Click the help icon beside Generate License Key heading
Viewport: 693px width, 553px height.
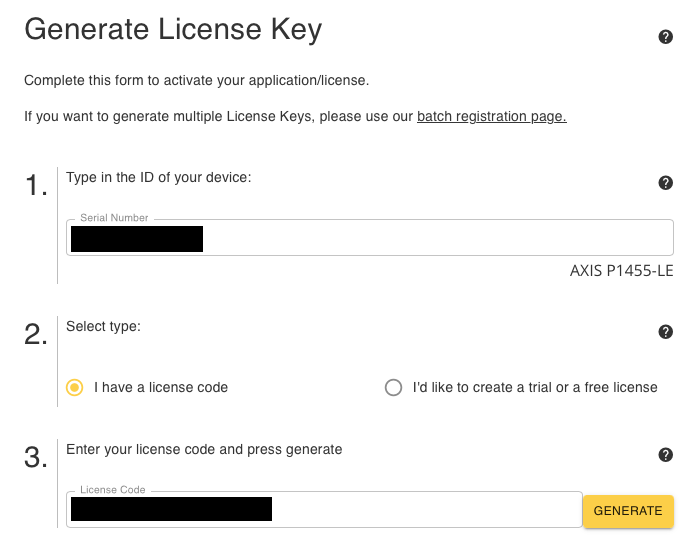pyautogui.click(x=665, y=37)
